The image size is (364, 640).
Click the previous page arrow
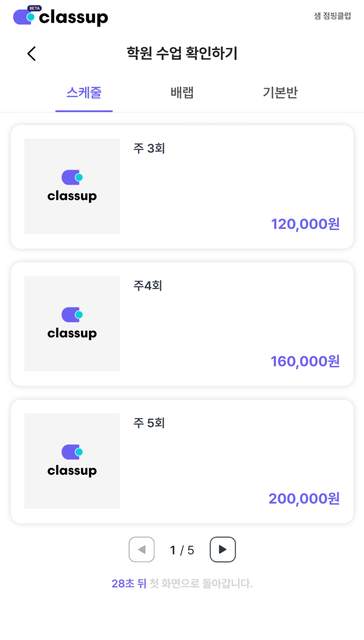pyautogui.click(x=142, y=549)
